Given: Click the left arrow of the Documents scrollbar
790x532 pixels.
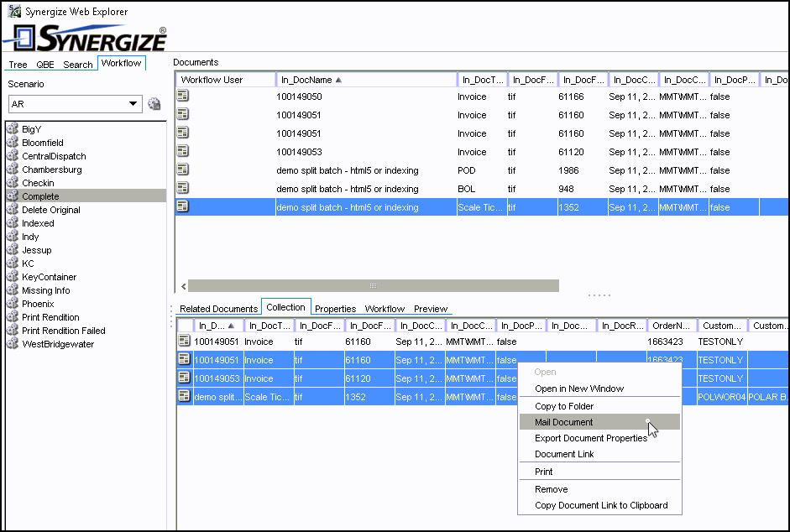Looking at the screenshot, I should click(183, 286).
